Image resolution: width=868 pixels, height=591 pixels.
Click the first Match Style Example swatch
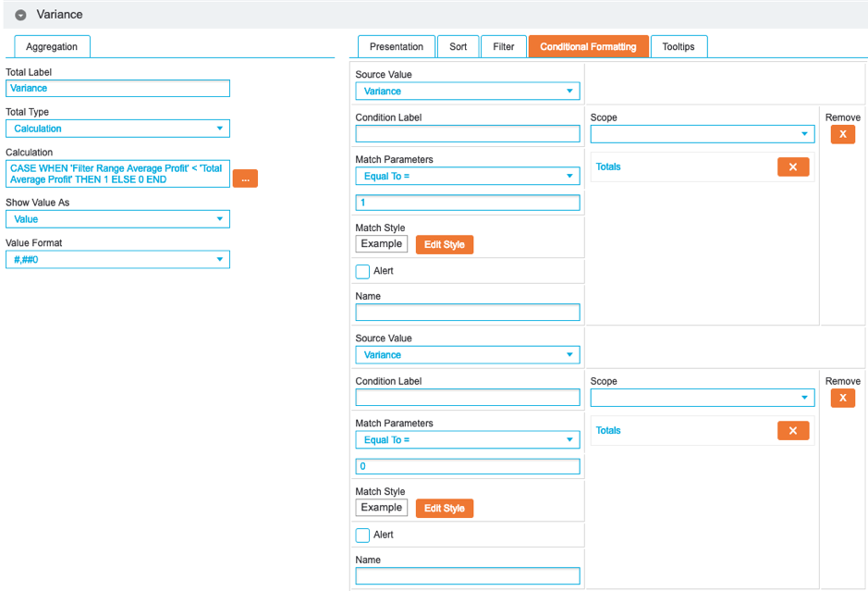381,244
